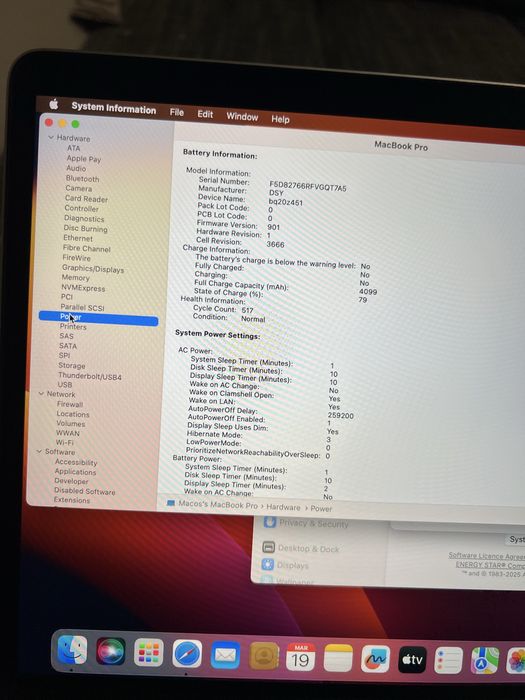Open the Window menu

point(242,117)
